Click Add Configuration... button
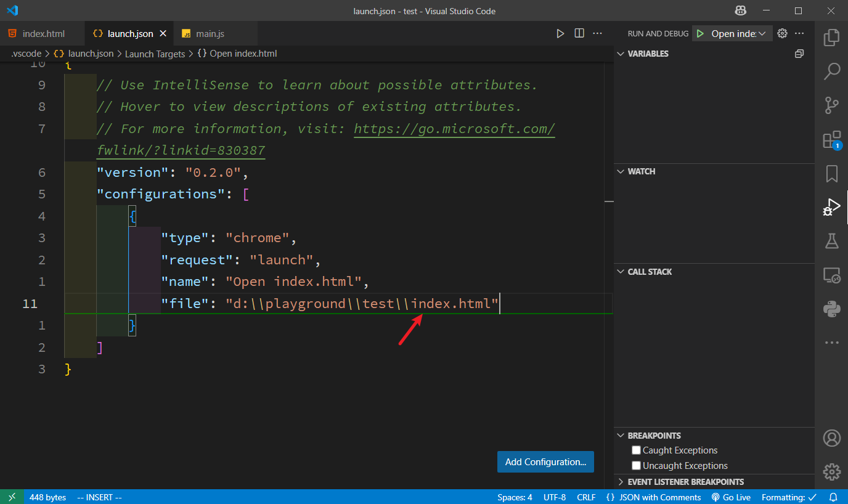 [545, 461]
